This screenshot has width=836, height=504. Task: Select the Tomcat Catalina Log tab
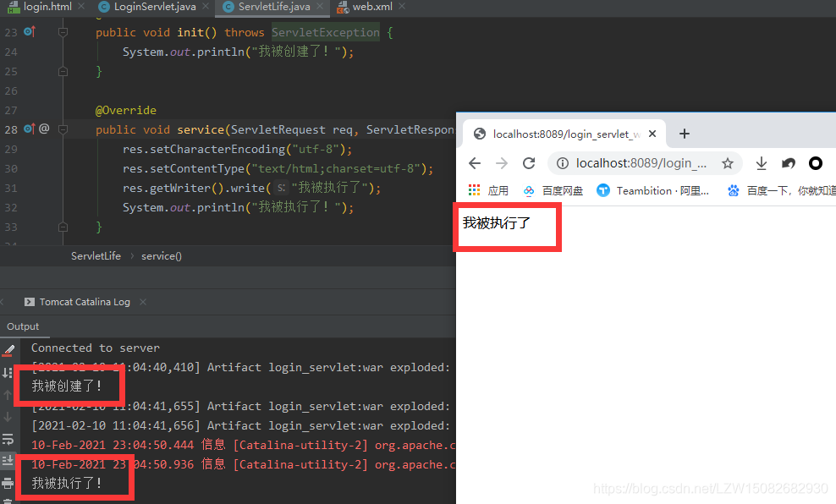[77, 302]
